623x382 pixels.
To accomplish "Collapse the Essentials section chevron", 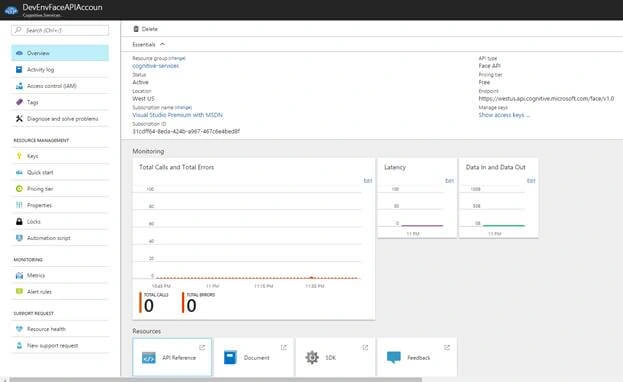I will [162, 44].
